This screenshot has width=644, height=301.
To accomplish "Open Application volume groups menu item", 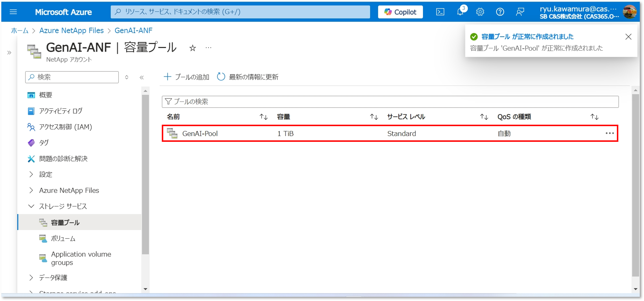I will [x=81, y=258].
